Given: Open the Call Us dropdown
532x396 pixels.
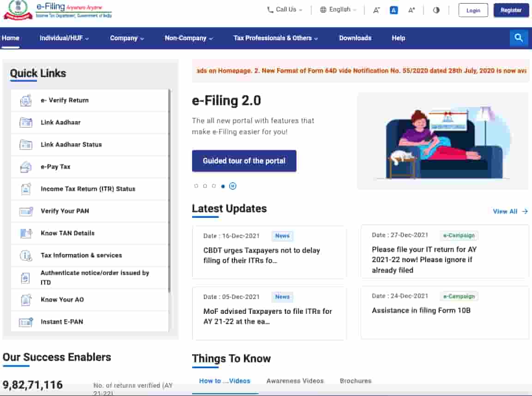Looking at the screenshot, I should click(x=285, y=10).
